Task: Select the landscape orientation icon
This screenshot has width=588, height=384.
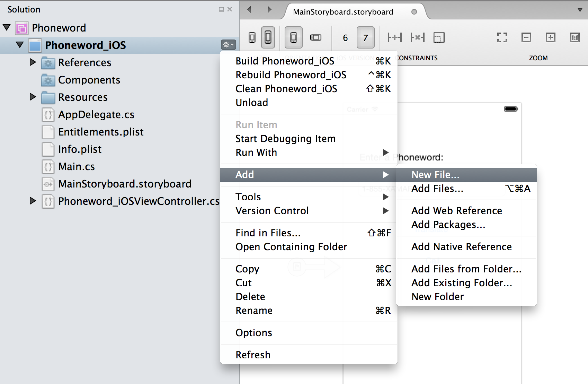Action: click(x=315, y=37)
